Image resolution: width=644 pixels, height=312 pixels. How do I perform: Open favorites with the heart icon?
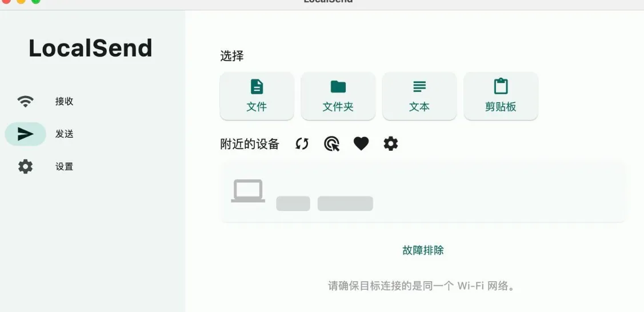pos(361,143)
